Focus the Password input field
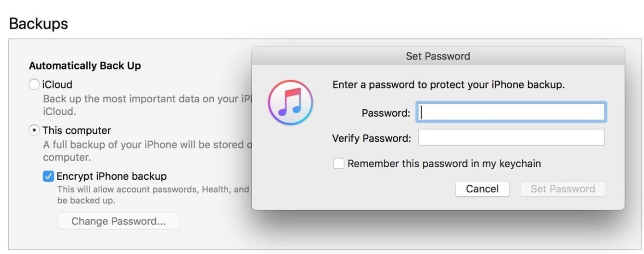 [511, 112]
